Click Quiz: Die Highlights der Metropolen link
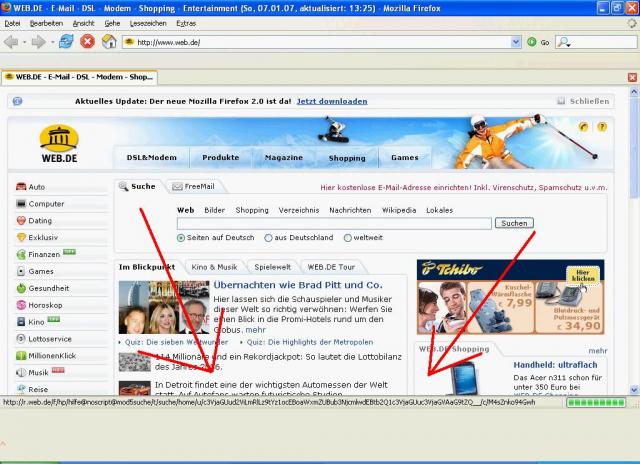 [x=310, y=342]
